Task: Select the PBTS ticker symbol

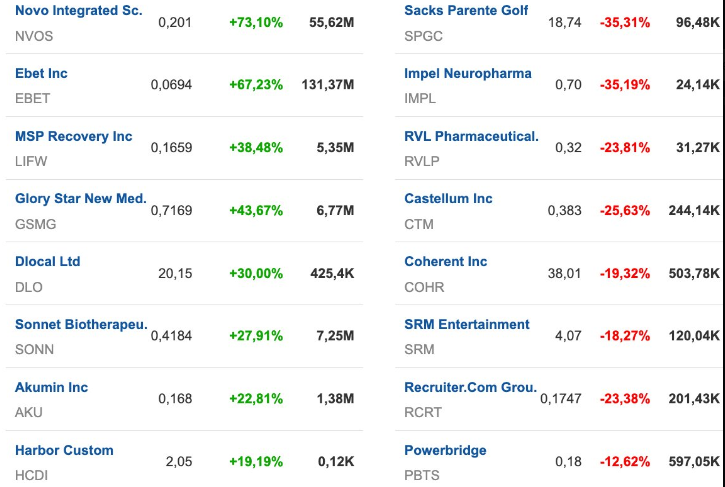Action: pyautogui.click(x=422, y=475)
